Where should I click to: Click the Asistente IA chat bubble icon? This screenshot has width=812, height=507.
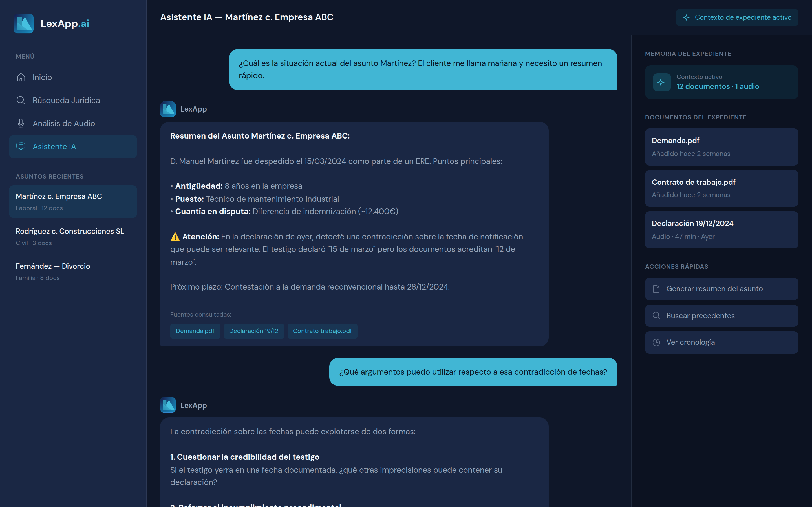(21, 146)
